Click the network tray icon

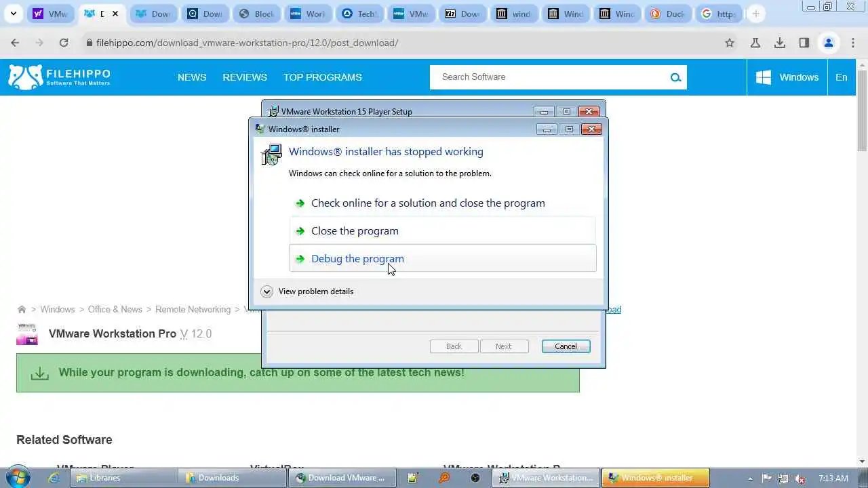[783, 478]
